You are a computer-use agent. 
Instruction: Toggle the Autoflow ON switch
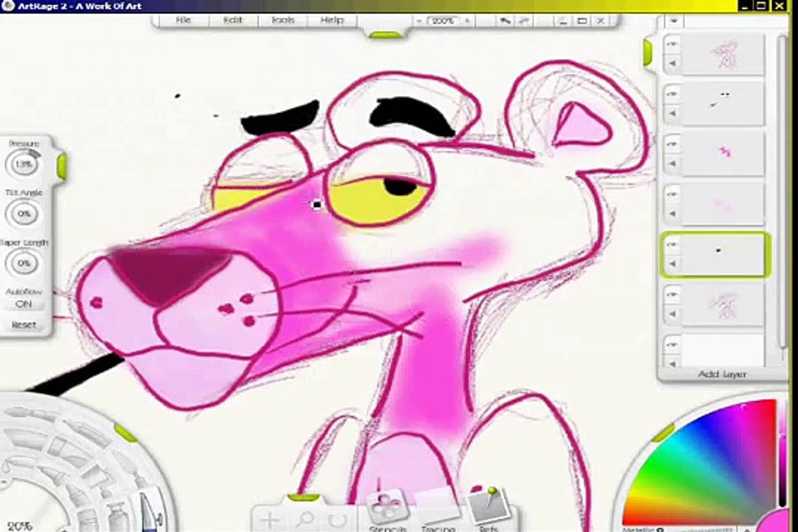(24, 304)
